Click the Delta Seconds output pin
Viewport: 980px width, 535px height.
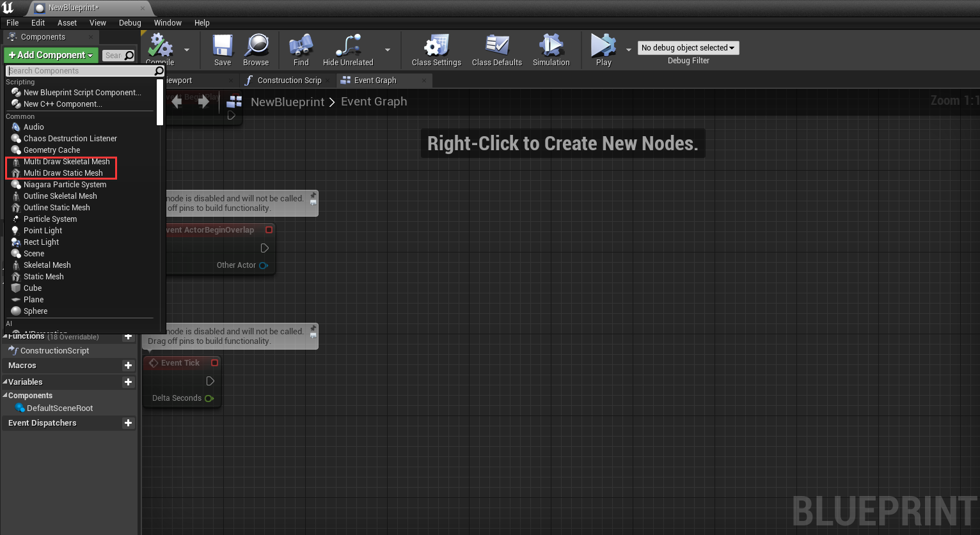coord(209,398)
